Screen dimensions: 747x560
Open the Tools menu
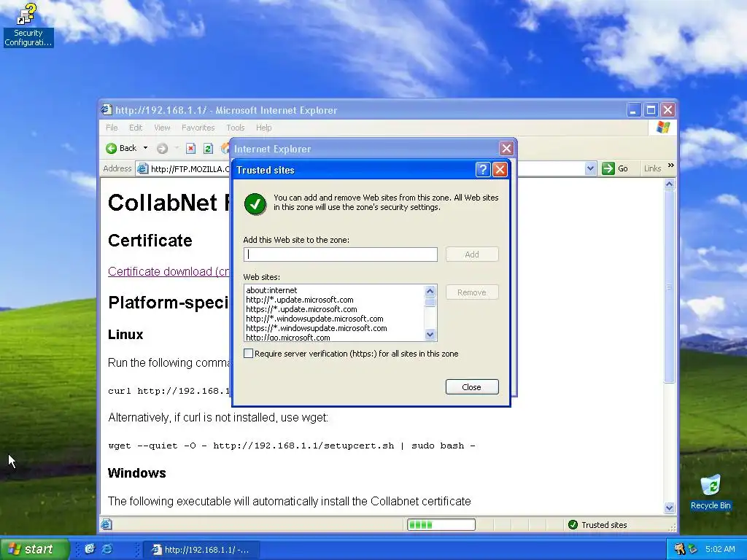pos(236,128)
